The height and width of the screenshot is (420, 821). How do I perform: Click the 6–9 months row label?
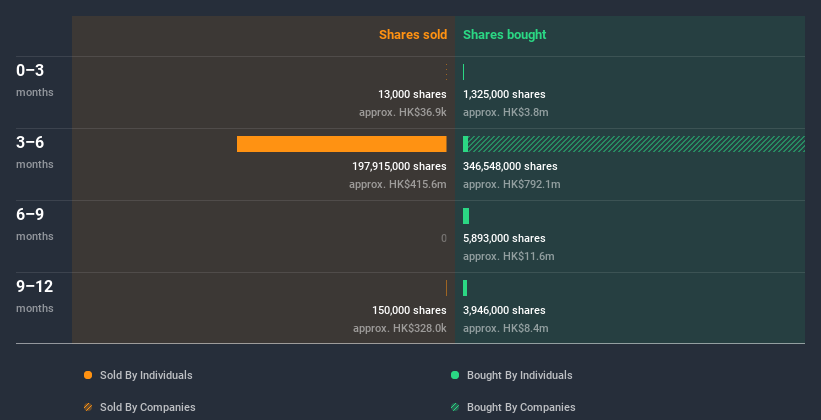35,224
